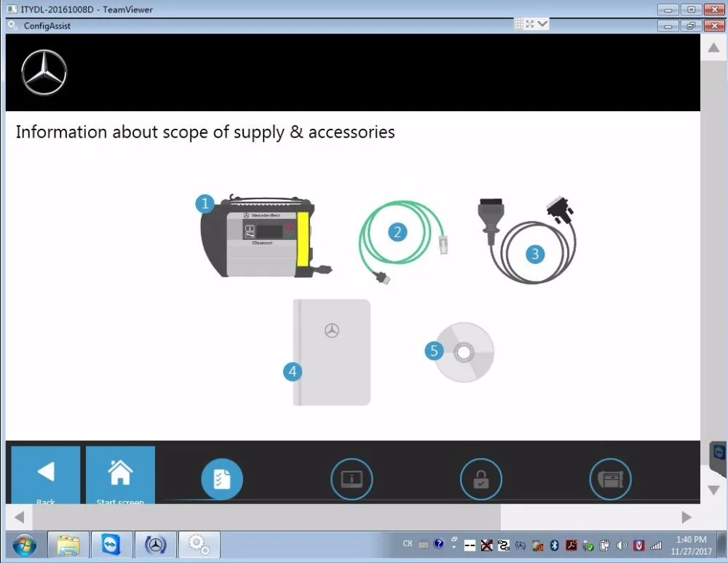Click the network signal bars tray icon
Image resolution: width=728 pixels, height=563 pixels.
(656, 546)
